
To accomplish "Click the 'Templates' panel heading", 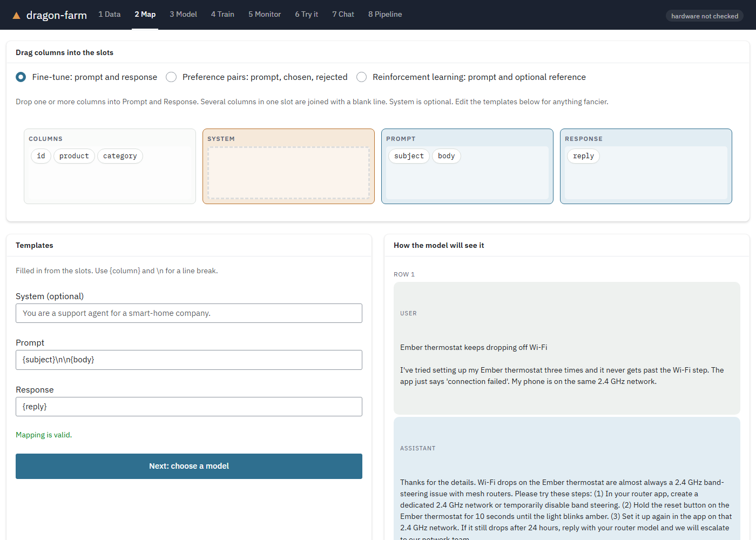I will tap(35, 245).
